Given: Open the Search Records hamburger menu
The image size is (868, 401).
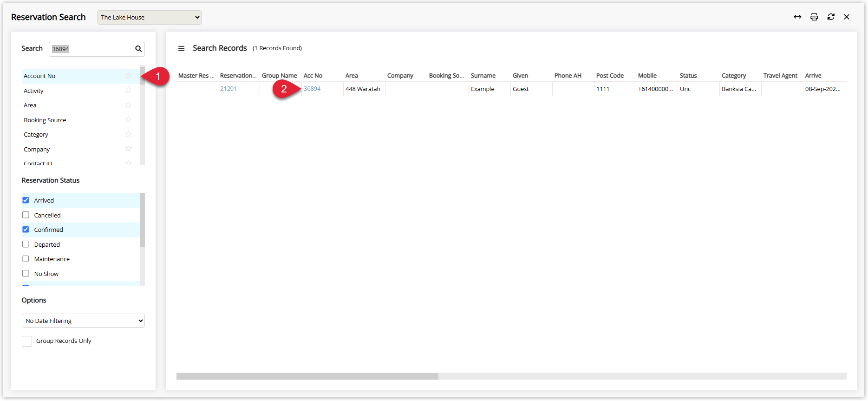Looking at the screenshot, I should click(x=182, y=48).
